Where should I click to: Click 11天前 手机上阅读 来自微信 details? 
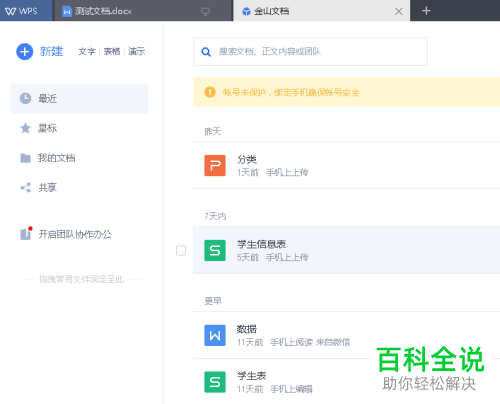(293, 342)
